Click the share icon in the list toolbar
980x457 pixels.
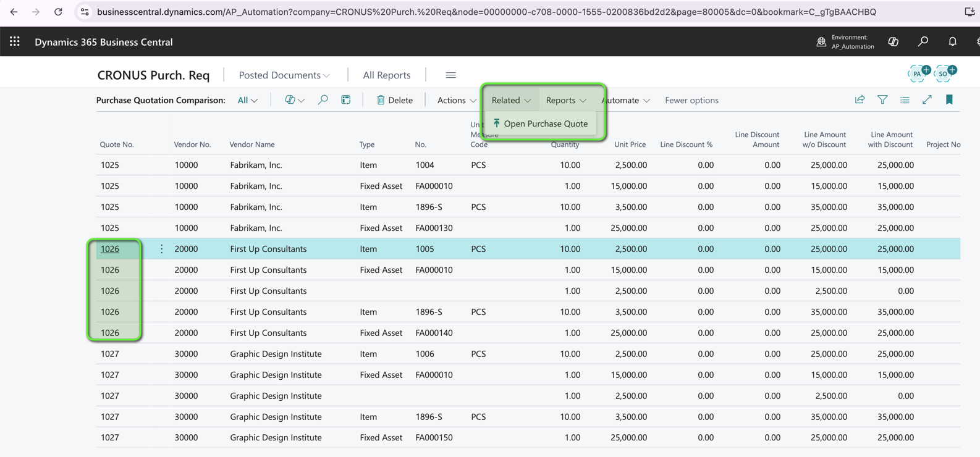(x=860, y=100)
